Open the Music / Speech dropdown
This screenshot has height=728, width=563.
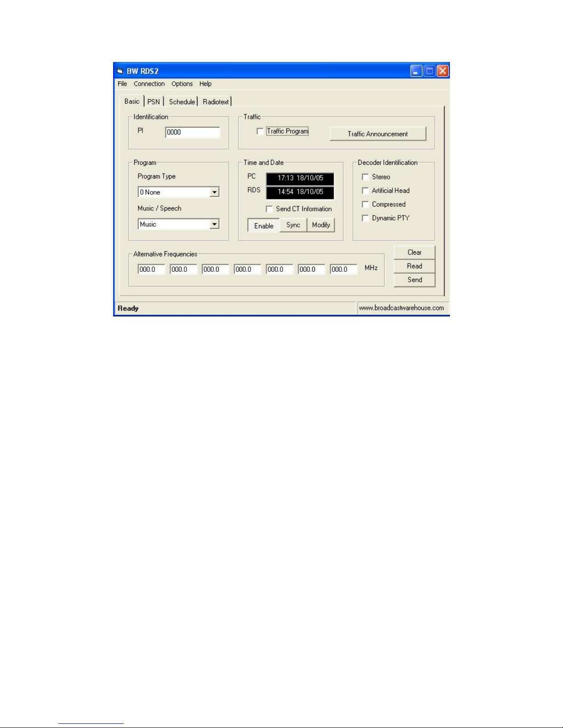[x=178, y=224]
